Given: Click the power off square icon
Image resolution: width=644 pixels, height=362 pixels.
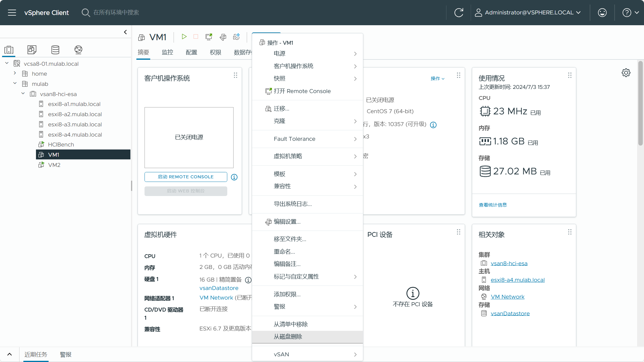Looking at the screenshot, I should (x=196, y=37).
